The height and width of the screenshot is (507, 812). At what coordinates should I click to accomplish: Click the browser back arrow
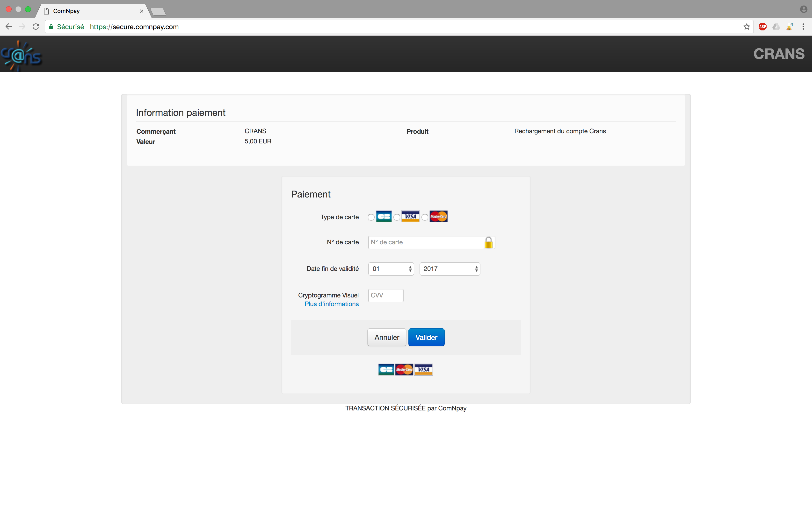pos(9,27)
